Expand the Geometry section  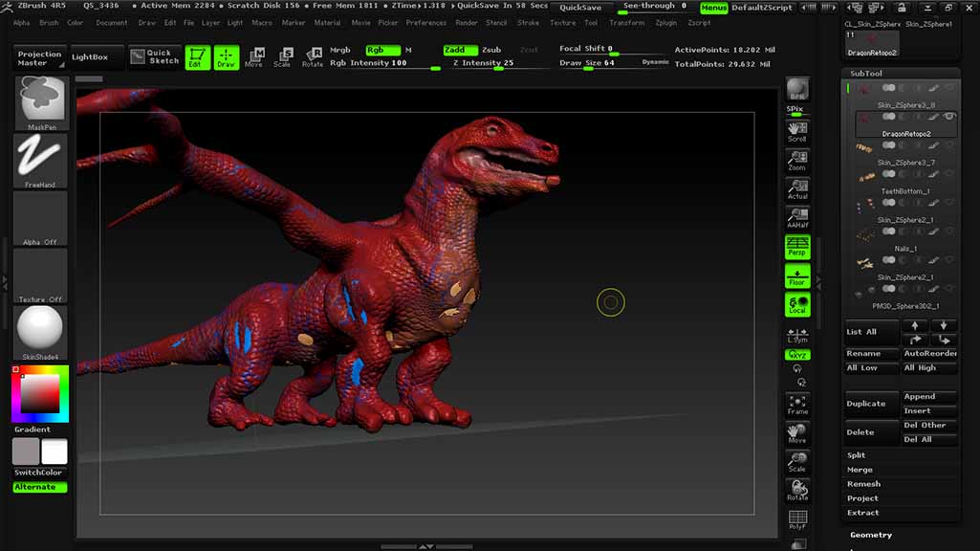pyautogui.click(x=871, y=535)
